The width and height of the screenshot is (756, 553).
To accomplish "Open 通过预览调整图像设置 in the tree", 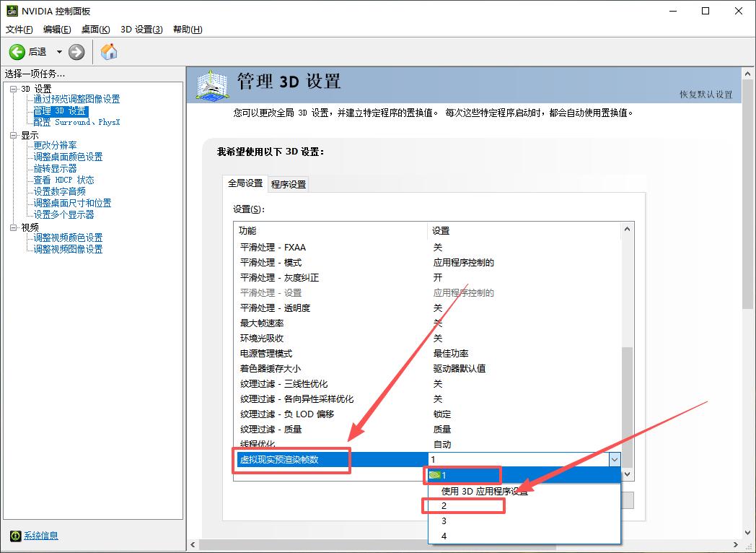I will (76, 99).
